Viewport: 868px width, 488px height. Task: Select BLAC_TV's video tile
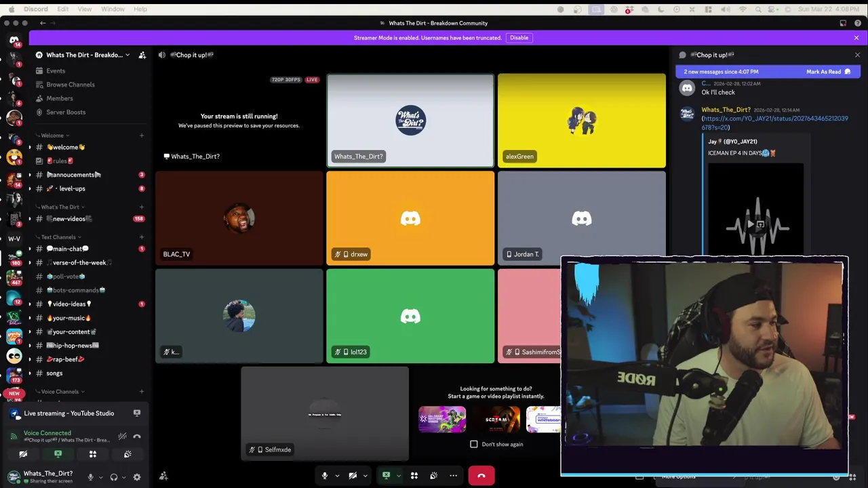coord(239,218)
